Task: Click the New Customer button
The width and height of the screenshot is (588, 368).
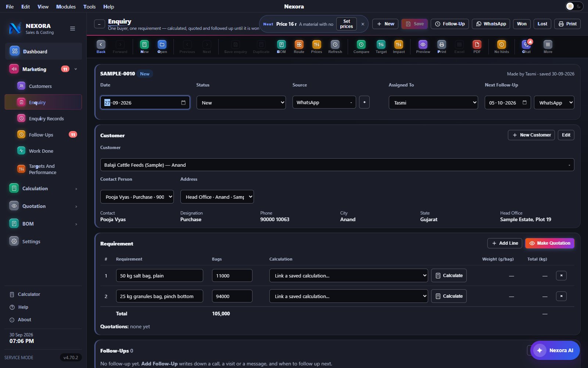Action: (x=531, y=135)
